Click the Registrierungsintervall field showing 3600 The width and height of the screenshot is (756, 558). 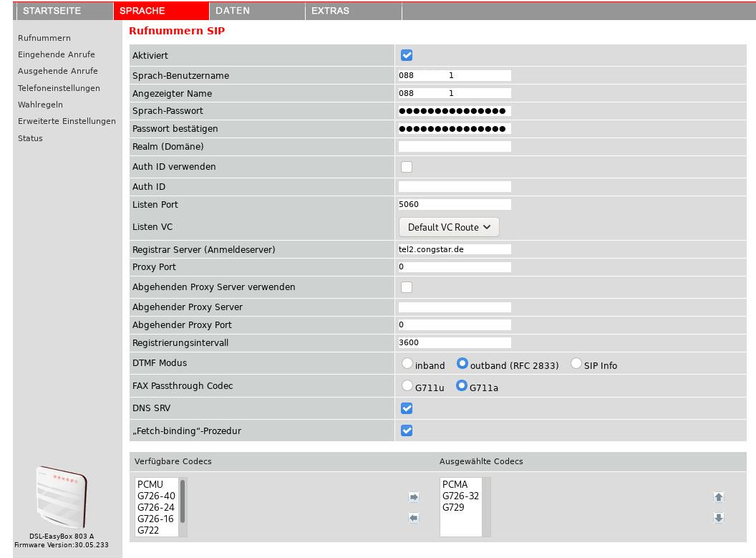coord(455,343)
